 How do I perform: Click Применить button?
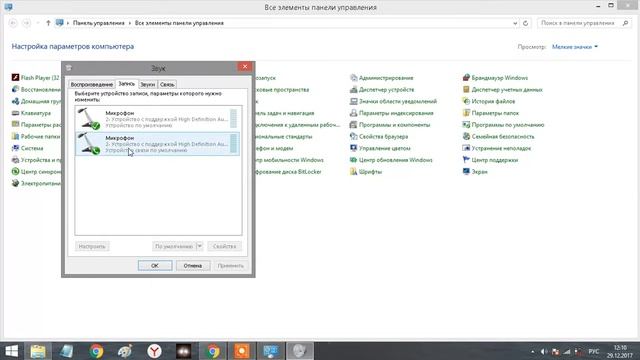[231, 266]
